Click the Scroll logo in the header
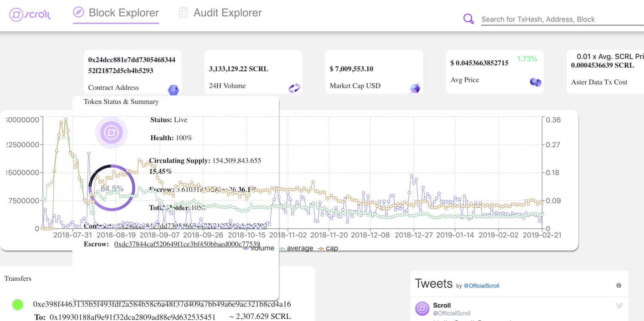The width and height of the screenshot is (644, 321). [30, 15]
